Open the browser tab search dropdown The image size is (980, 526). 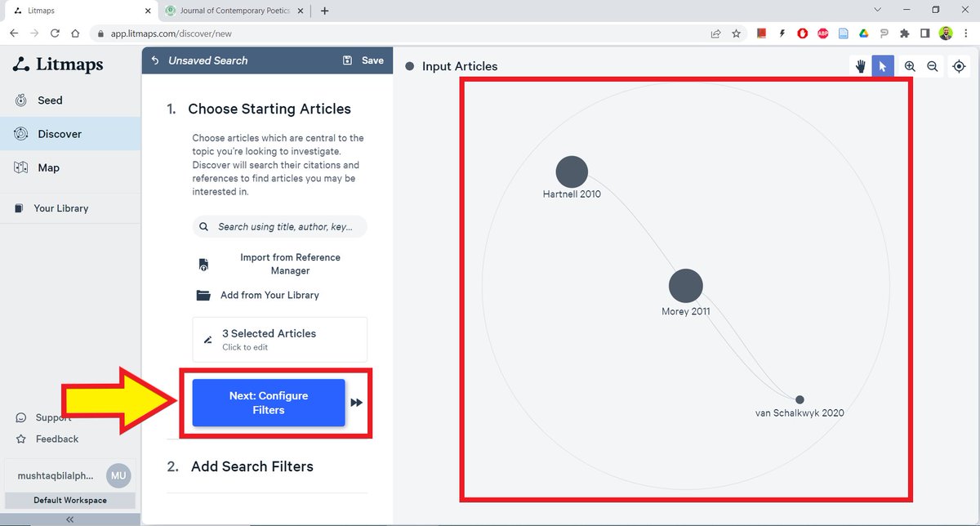click(x=877, y=10)
